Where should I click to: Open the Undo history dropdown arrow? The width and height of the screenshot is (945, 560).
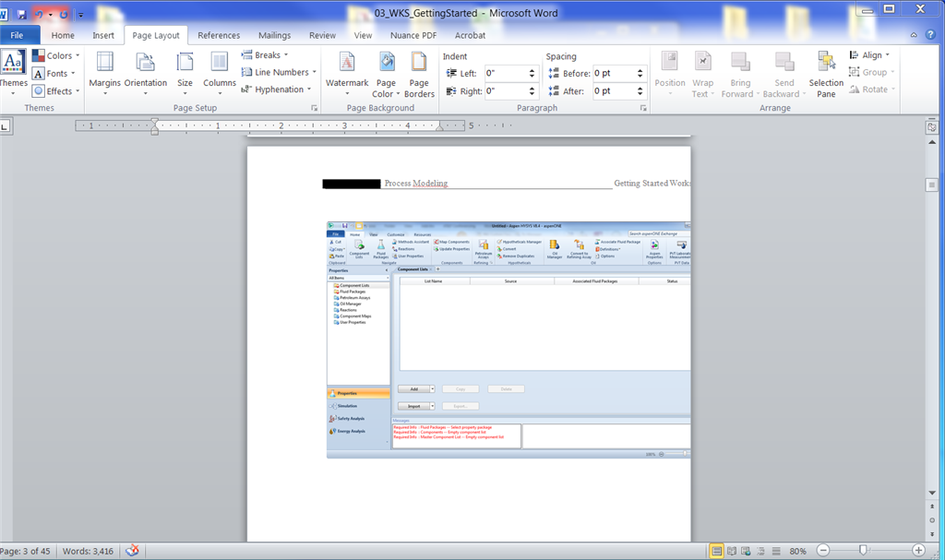coord(50,15)
